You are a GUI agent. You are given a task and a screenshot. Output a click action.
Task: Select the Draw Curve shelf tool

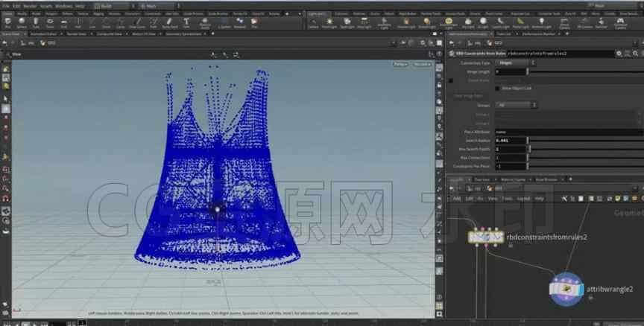(137, 22)
